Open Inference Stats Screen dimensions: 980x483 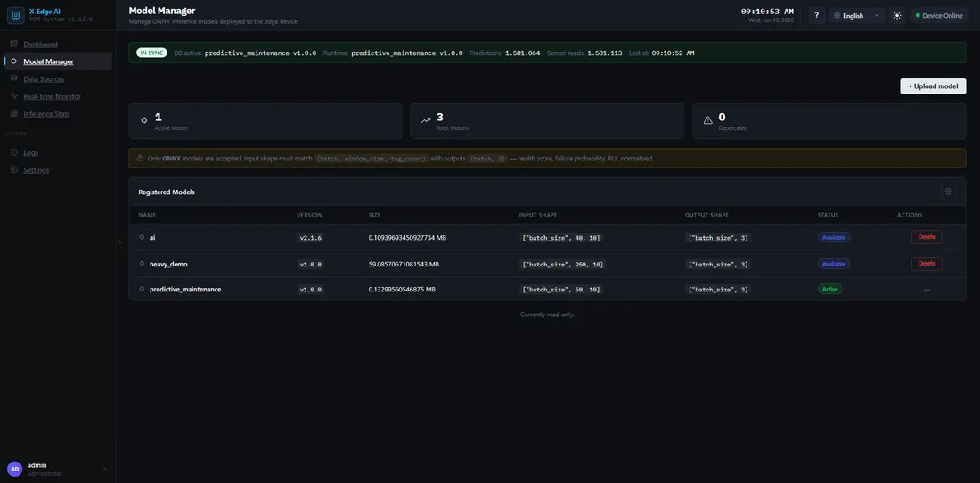coord(47,114)
